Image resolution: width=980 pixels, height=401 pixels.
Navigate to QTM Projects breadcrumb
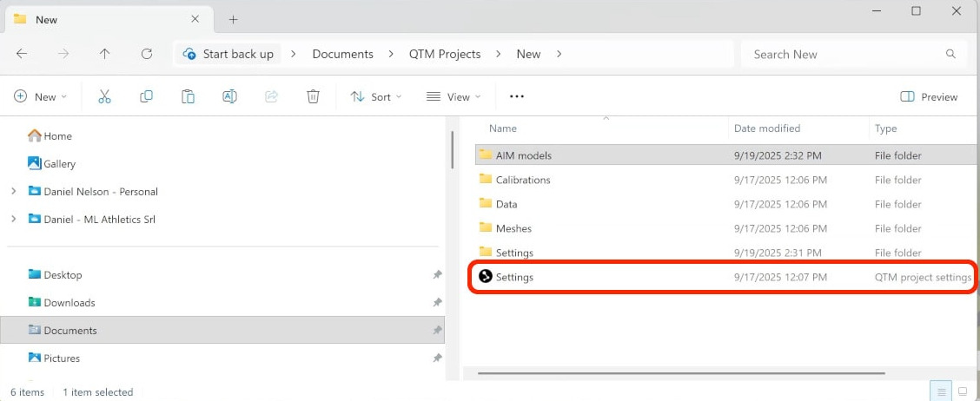click(445, 55)
